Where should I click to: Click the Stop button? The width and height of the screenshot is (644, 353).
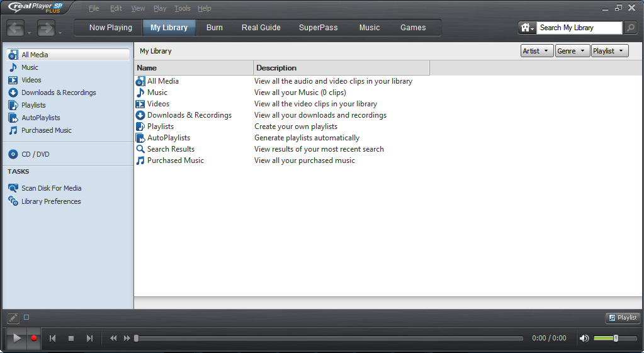coord(71,339)
